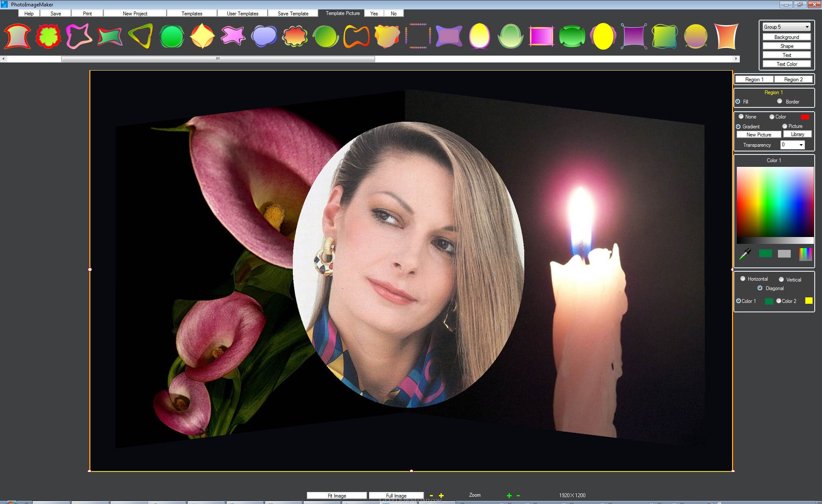Image resolution: width=822 pixels, height=504 pixels.
Task: Select the Color 1 radio button
Action: tap(739, 301)
